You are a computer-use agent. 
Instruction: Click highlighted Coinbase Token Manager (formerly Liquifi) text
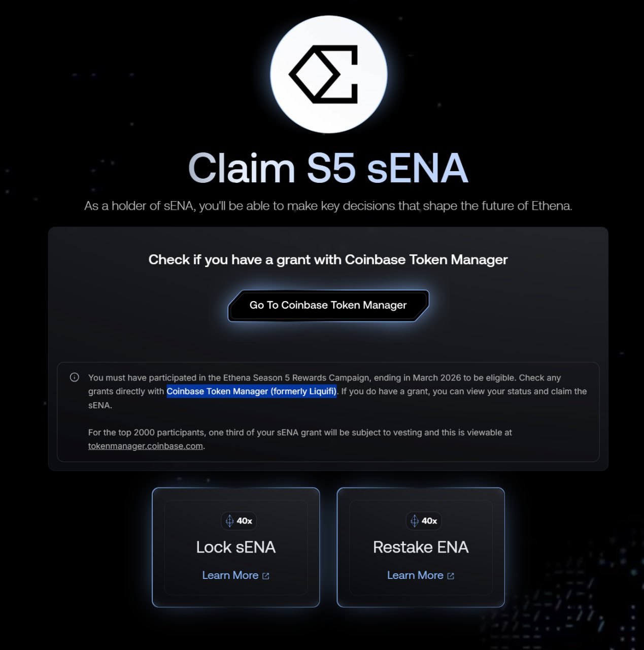pos(252,391)
